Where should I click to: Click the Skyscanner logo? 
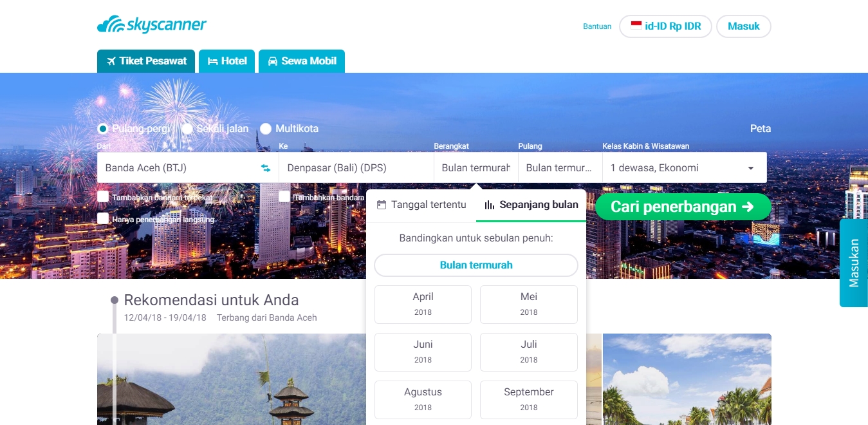point(152,25)
